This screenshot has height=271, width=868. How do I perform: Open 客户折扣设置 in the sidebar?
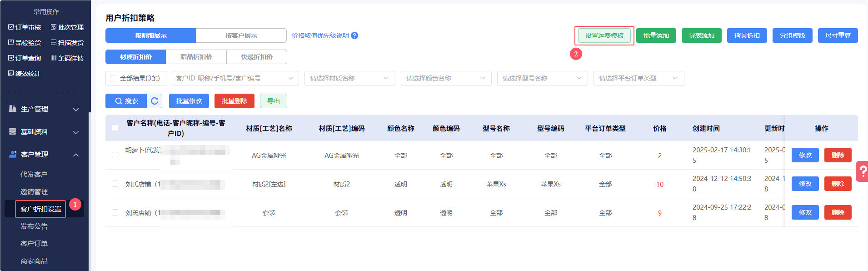[41, 209]
